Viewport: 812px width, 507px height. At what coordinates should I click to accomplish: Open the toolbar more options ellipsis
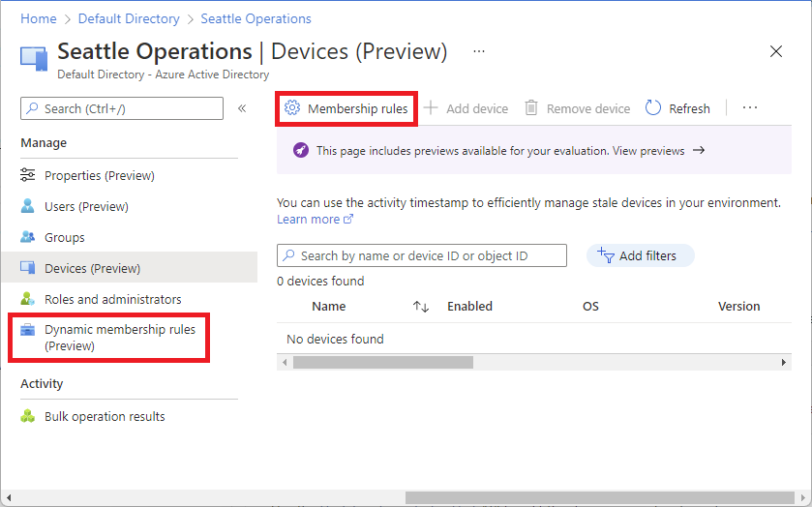pos(749,108)
